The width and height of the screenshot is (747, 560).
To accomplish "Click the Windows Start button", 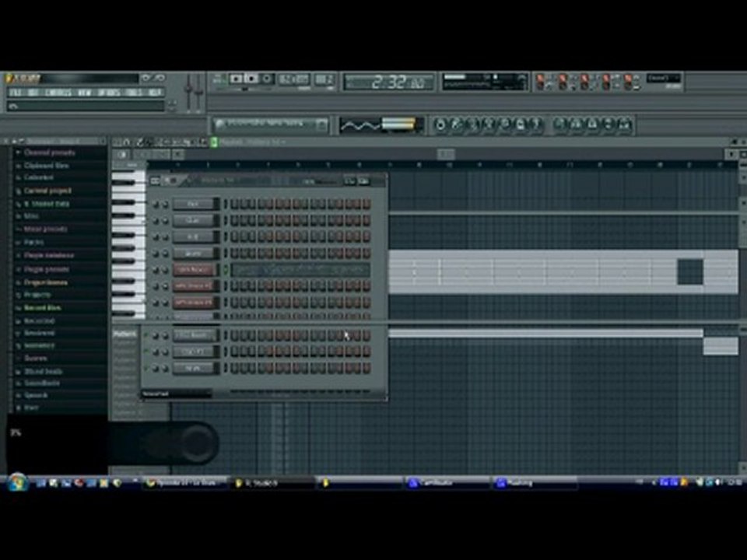I will pyautogui.click(x=18, y=482).
